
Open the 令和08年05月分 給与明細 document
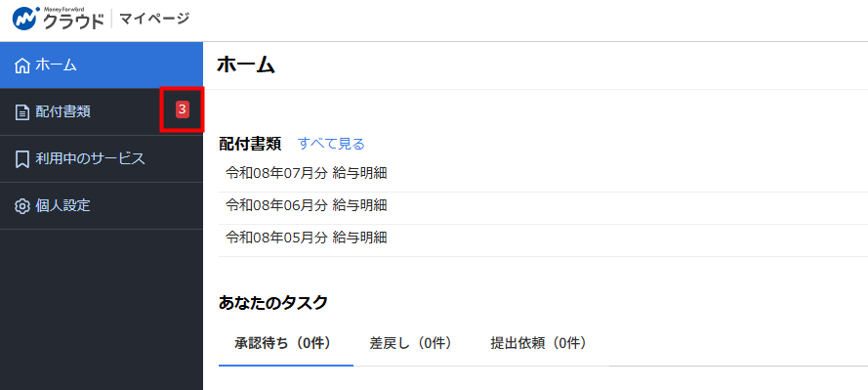tap(543, 238)
